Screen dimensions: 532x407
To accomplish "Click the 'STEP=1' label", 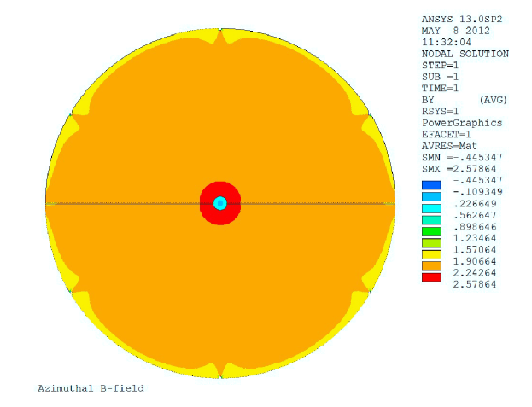I will (x=440, y=66).
